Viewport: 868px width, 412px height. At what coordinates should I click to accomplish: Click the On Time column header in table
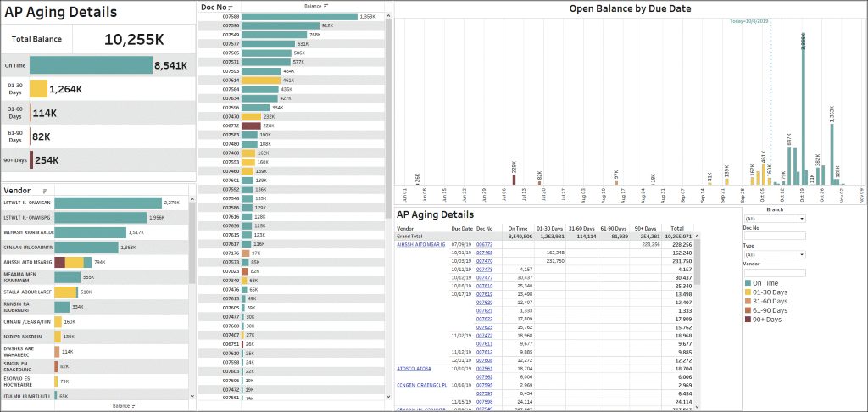(519, 228)
